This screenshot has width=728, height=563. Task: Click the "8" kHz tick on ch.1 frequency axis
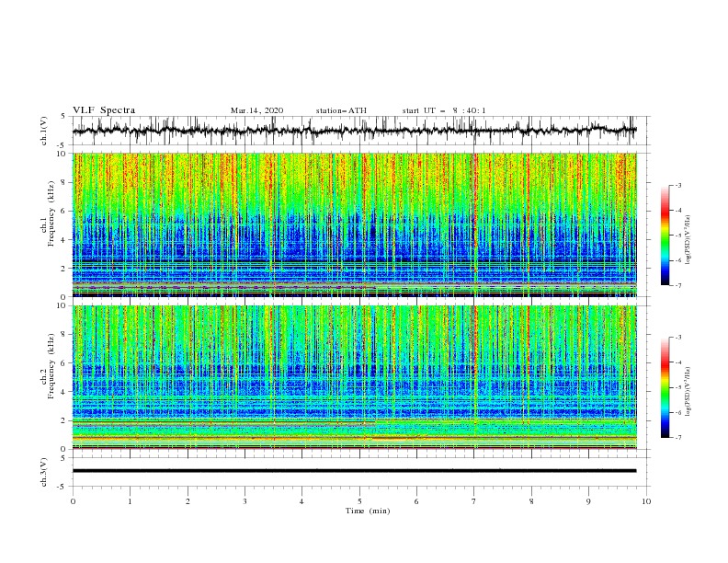pos(64,182)
